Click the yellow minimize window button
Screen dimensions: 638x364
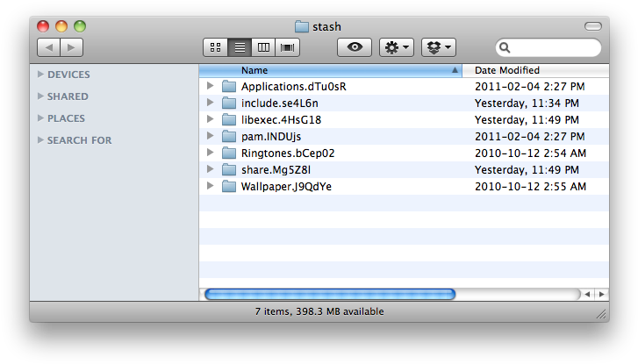coord(61,26)
